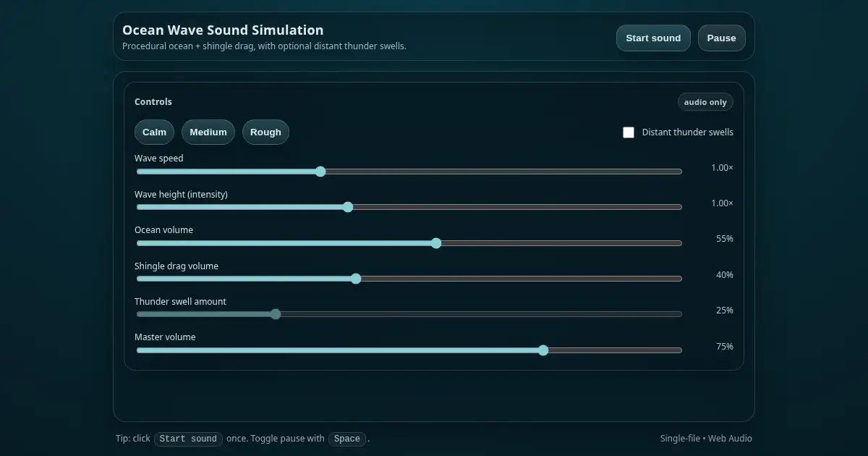Select the Calm preset

tap(154, 132)
